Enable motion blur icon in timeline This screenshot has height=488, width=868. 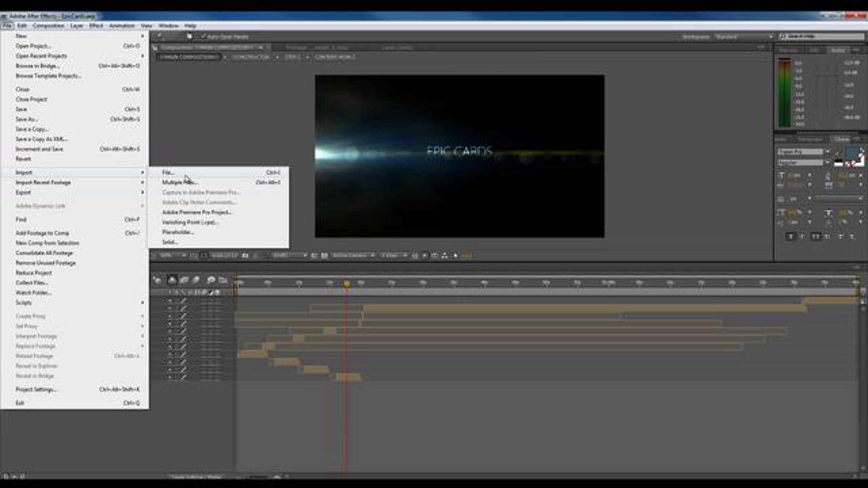click(x=196, y=280)
